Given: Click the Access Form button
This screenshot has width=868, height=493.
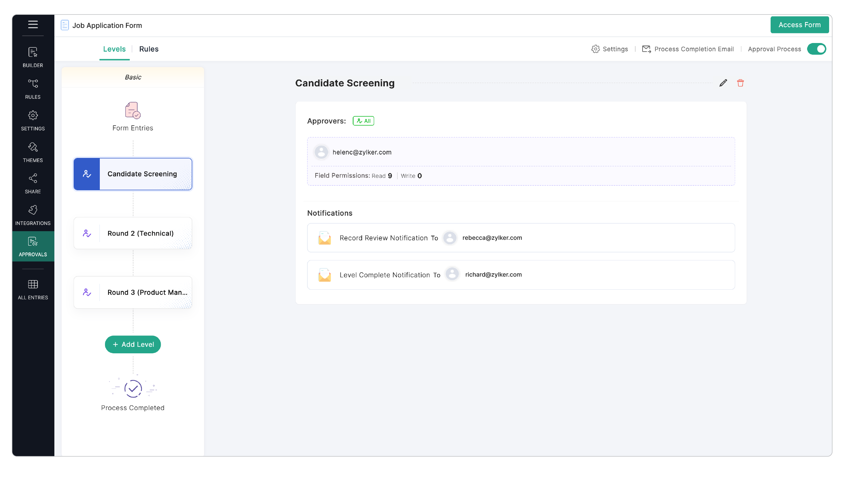Looking at the screenshot, I should pos(799,25).
